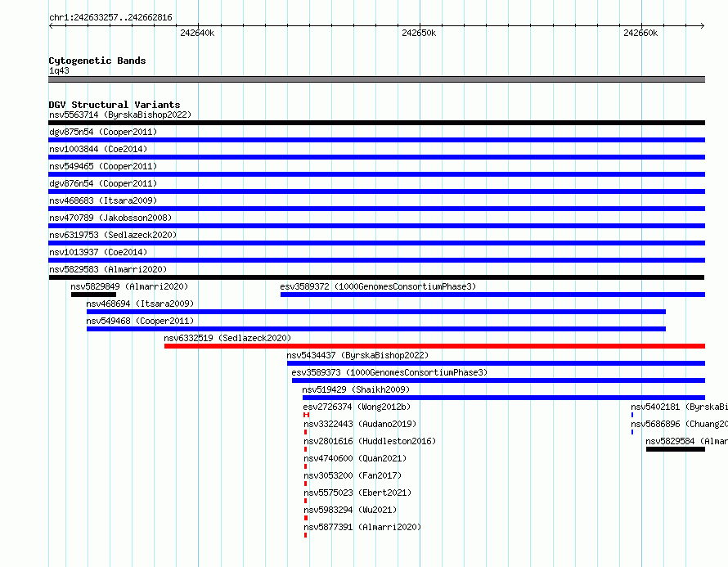Open nsv5434437 (ByrskaBishop2022) label
The height and width of the screenshot is (567, 728).
357,355
